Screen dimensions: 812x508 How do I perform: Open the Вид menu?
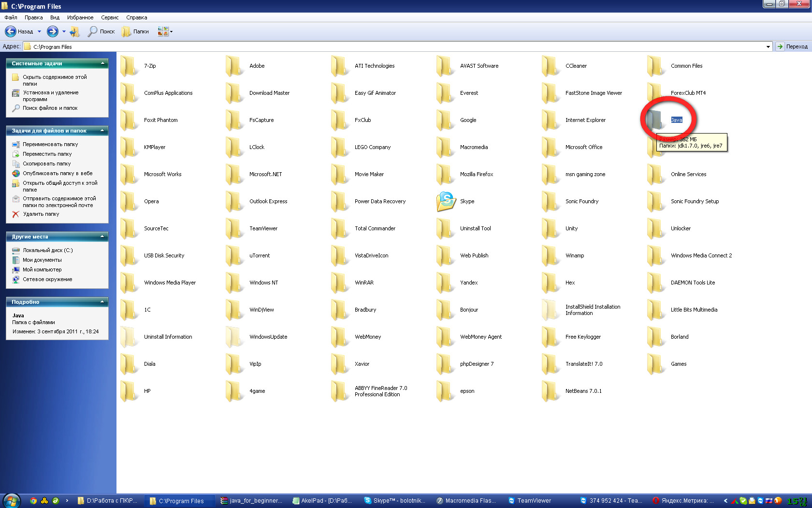click(x=55, y=17)
